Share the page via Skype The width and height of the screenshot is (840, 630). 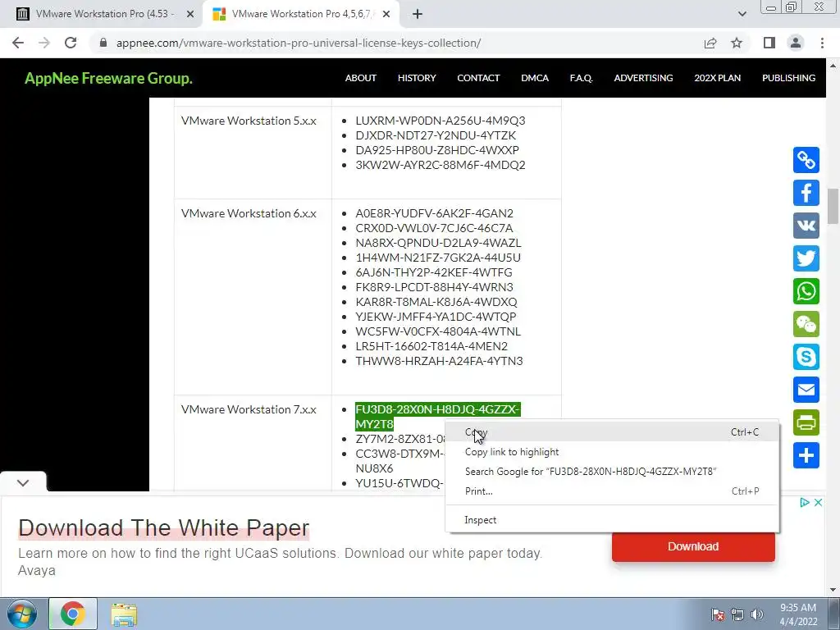click(x=806, y=357)
